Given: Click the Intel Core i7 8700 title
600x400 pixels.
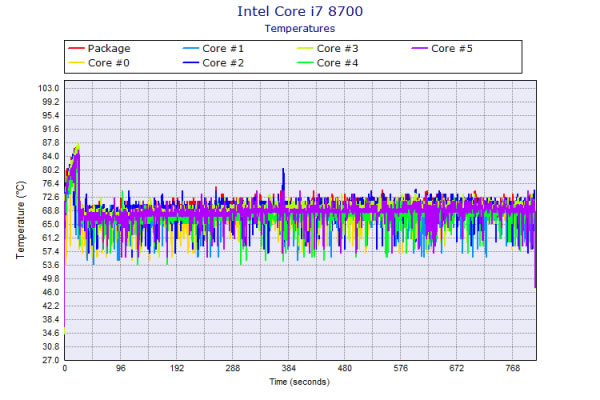Looking at the screenshot, I should [x=300, y=11].
